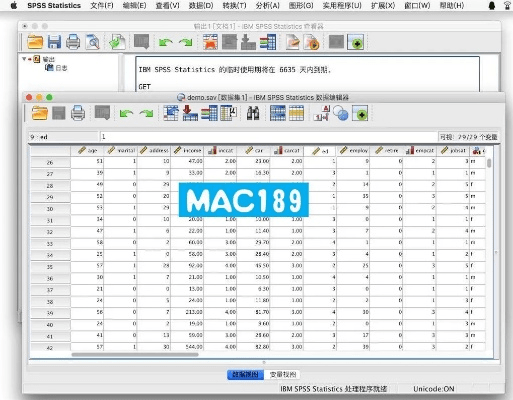The image size is (513, 400).
Task: Select row header 39
Action: [50, 313]
